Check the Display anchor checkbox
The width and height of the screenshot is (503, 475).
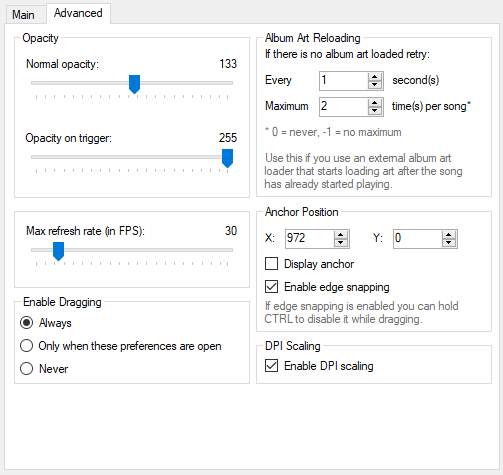click(x=271, y=264)
